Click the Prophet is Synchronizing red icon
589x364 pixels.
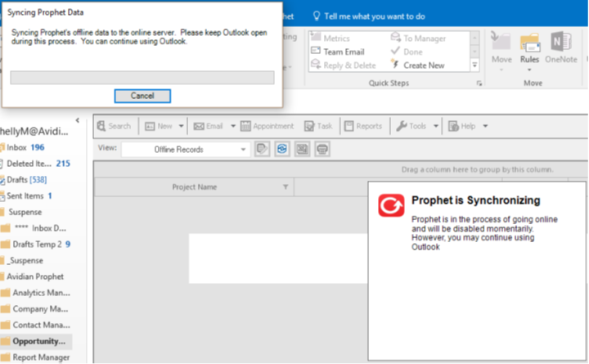tap(391, 205)
